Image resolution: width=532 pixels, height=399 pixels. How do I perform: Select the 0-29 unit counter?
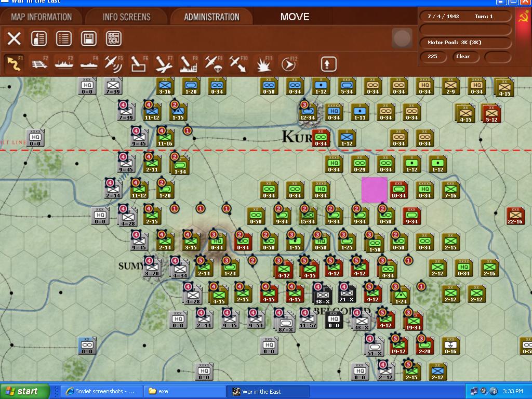tap(360, 164)
